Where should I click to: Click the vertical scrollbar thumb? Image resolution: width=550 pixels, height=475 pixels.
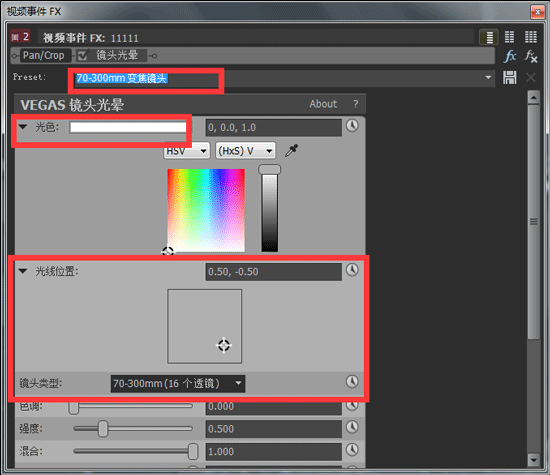pyautogui.click(x=534, y=221)
